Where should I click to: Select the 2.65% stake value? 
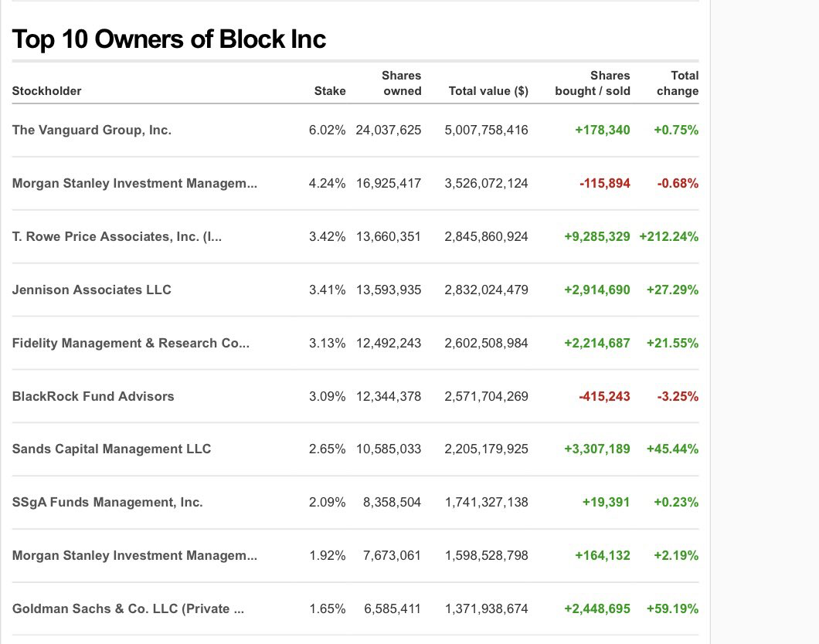[x=327, y=449]
